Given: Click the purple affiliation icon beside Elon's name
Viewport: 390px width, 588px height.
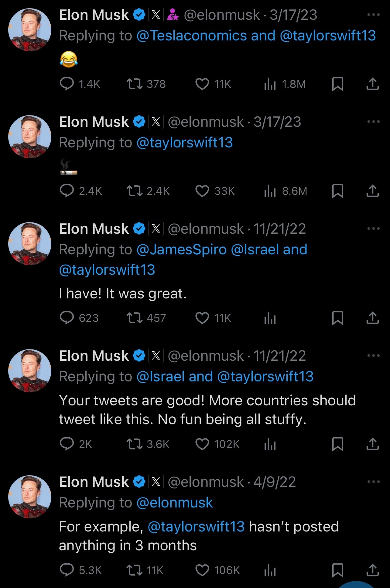Looking at the screenshot, I should 173,14.
